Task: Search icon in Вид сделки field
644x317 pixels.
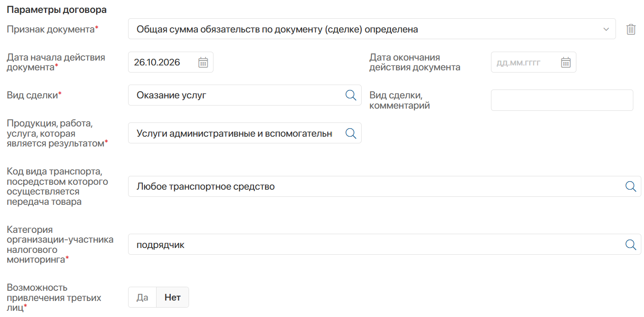Action: [351, 95]
